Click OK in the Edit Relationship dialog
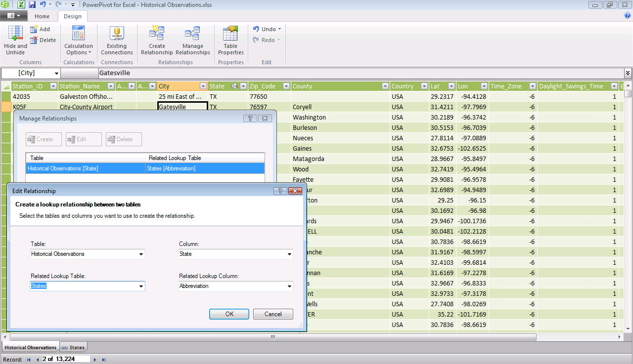 pos(229,314)
